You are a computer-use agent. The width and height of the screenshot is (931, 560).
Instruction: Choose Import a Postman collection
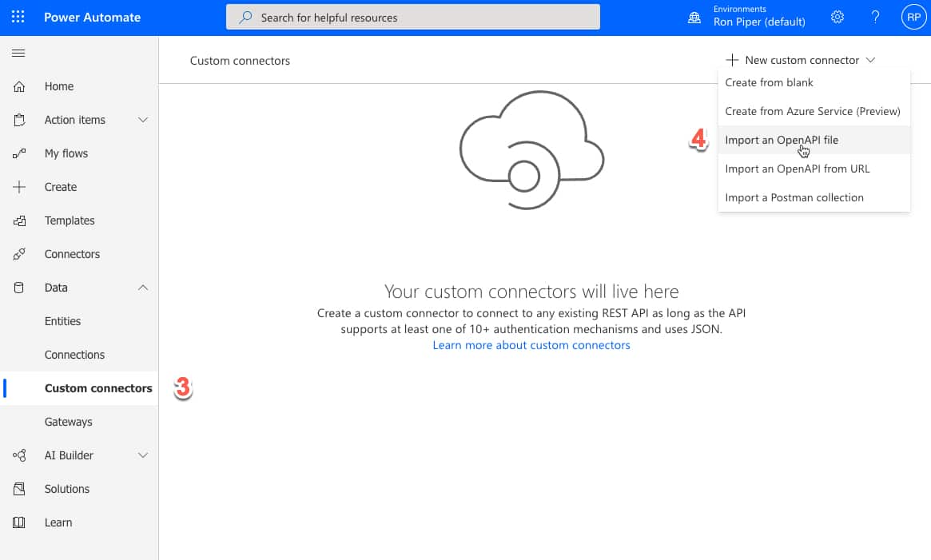pos(794,197)
